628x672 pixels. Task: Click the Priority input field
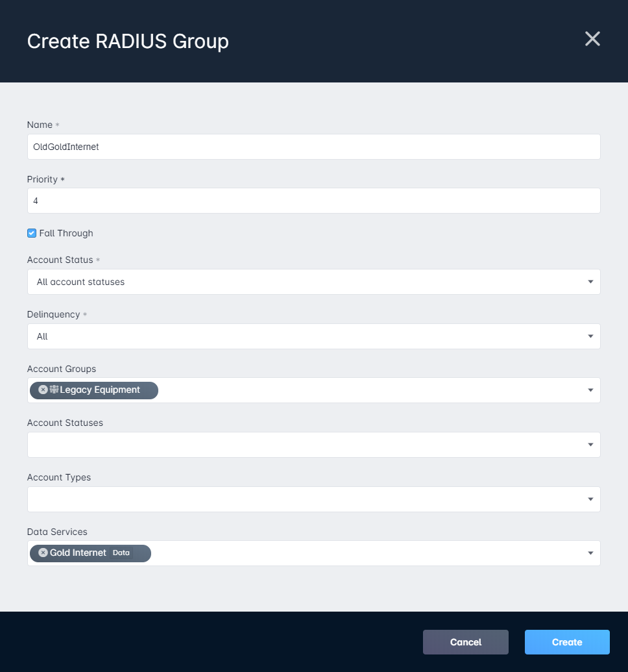tap(313, 201)
